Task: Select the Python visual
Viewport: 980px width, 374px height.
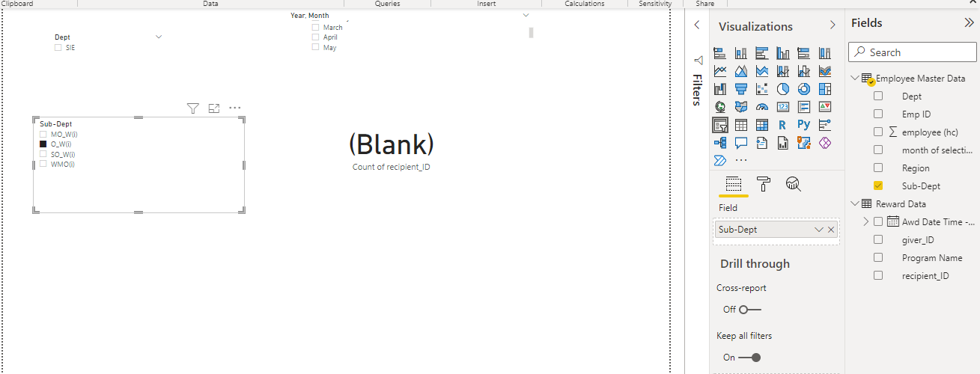Action: click(804, 125)
